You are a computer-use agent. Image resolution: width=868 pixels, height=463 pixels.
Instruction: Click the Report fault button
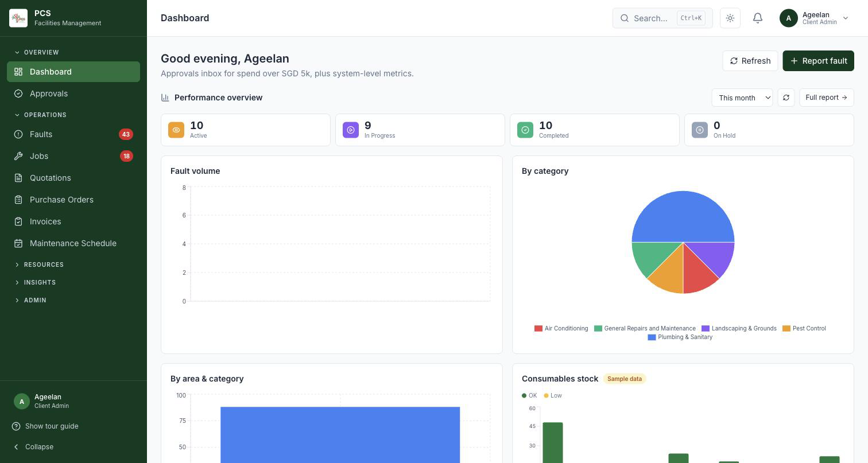tap(818, 61)
